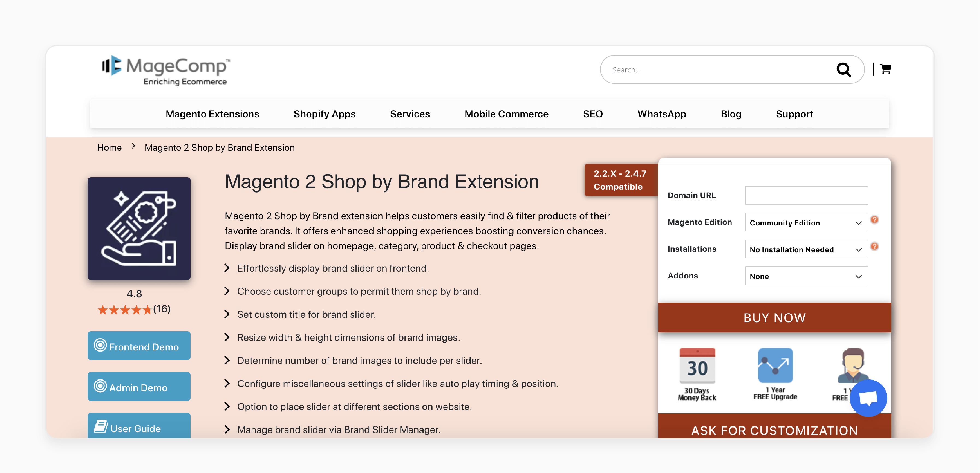Click the 'Magento 2 Shop by Brand Extension' breadcrumb

pos(220,147)
